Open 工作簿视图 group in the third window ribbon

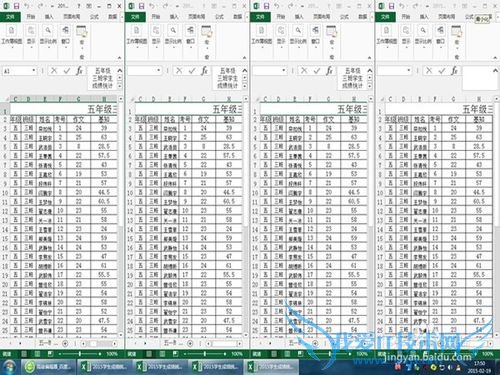pos(262,36)
